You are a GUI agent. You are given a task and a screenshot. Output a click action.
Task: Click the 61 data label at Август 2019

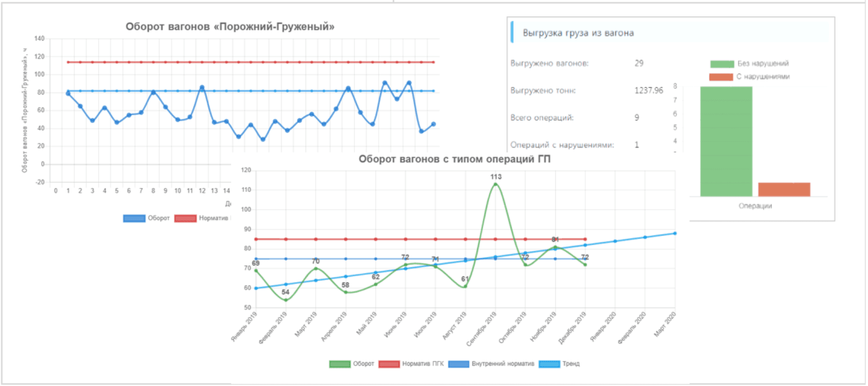464,279
